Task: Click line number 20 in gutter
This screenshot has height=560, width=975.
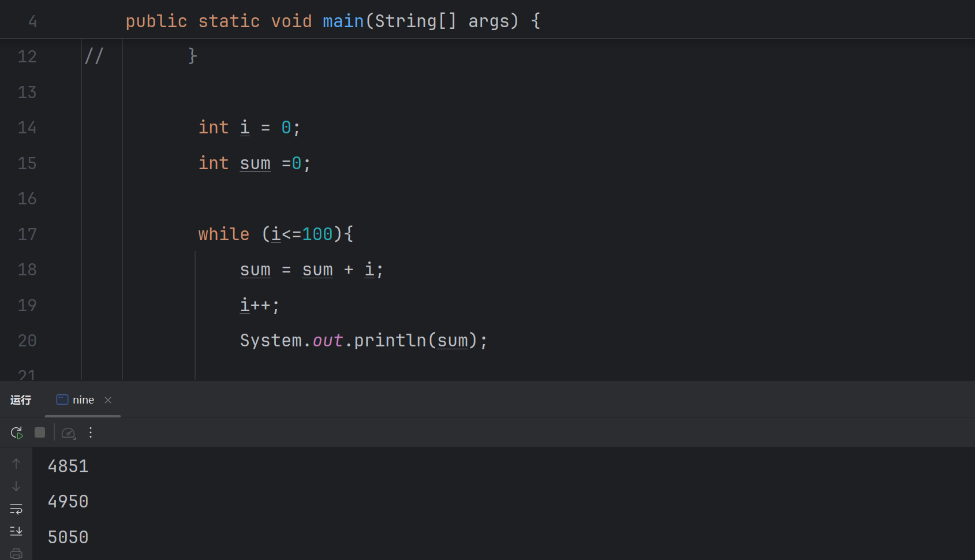Action: (x=27, y=341)
